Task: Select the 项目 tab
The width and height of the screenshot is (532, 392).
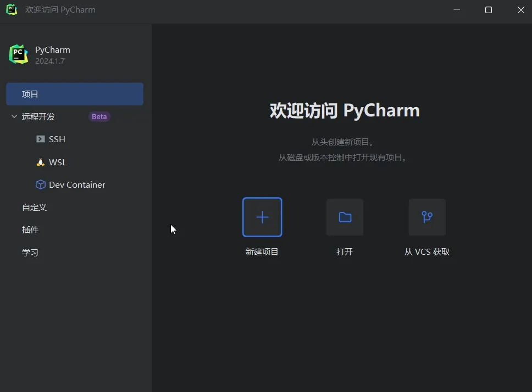Action: tap(75, 94)
